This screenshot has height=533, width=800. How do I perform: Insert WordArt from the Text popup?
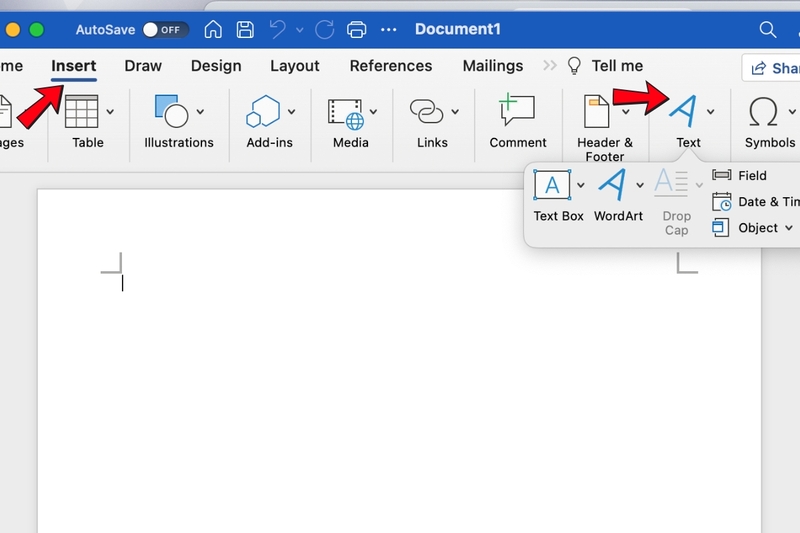click(x=612, y=185)
